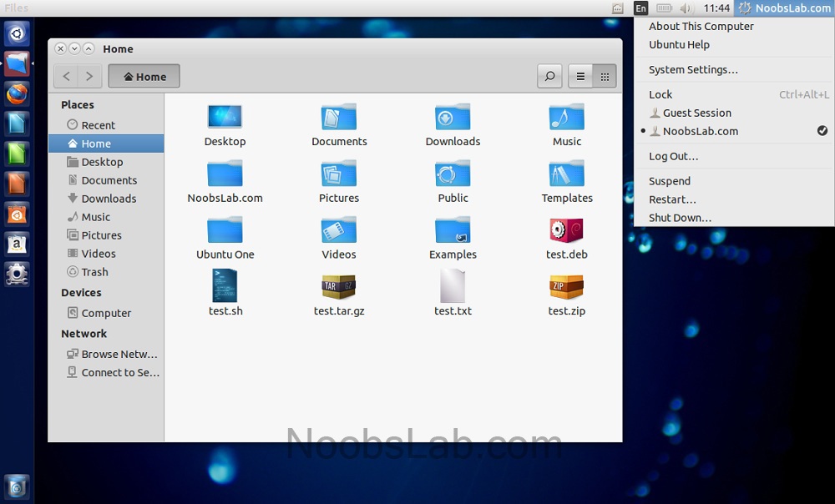Open the test.deb package file
This screenshot has width=835, height=504.
click(566, 231)
